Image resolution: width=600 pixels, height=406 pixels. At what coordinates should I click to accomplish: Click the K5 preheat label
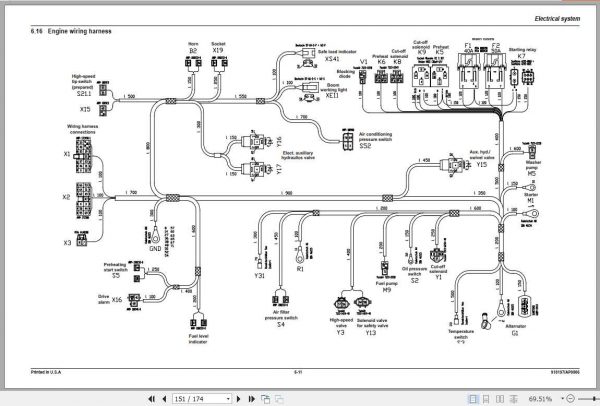(x=440, y=52)
